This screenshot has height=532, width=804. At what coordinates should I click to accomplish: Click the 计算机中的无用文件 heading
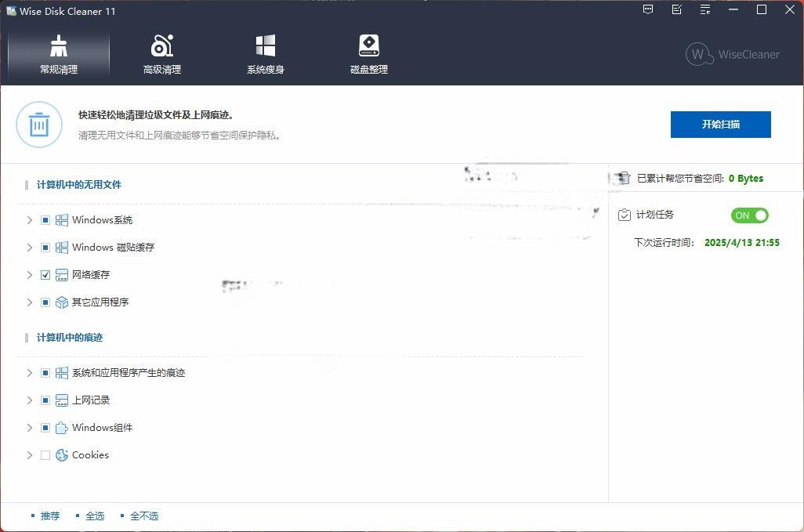coord(79,184)
